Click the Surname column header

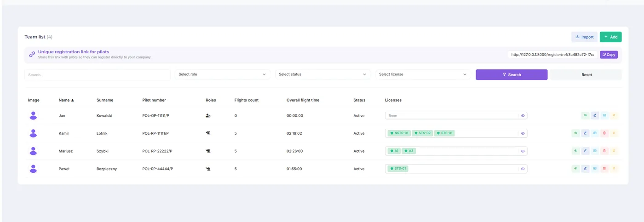(105, 100)
